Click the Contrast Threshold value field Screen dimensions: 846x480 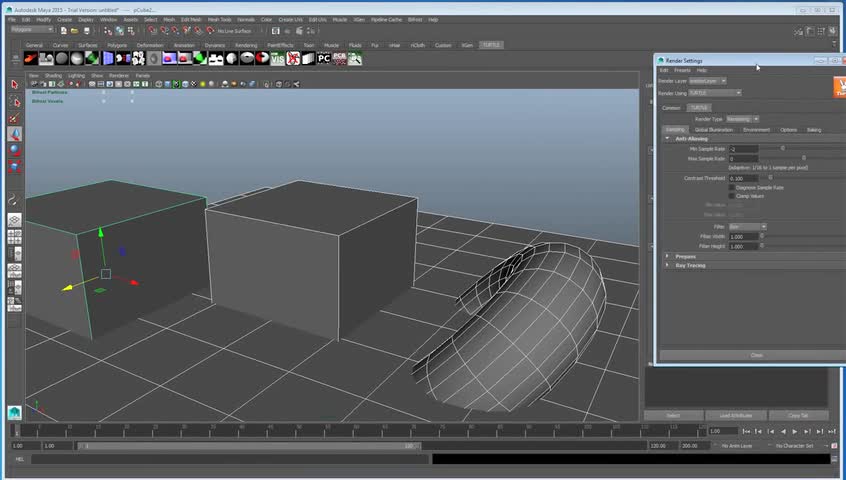(743, 178)
